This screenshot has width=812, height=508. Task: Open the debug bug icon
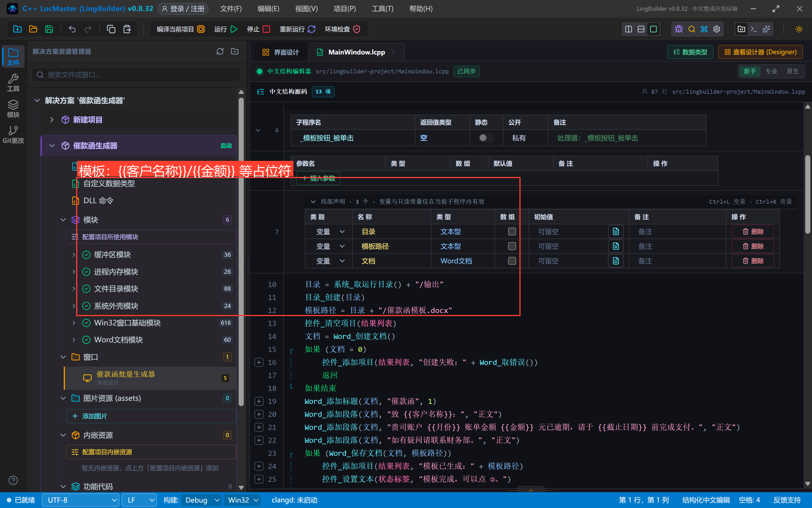tap(679, 29)
